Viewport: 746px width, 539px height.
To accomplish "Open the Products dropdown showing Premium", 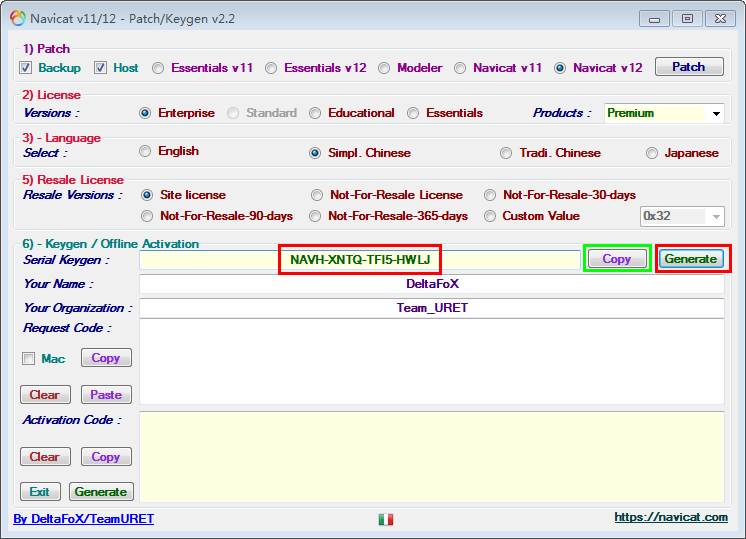I will coord(664,113).
